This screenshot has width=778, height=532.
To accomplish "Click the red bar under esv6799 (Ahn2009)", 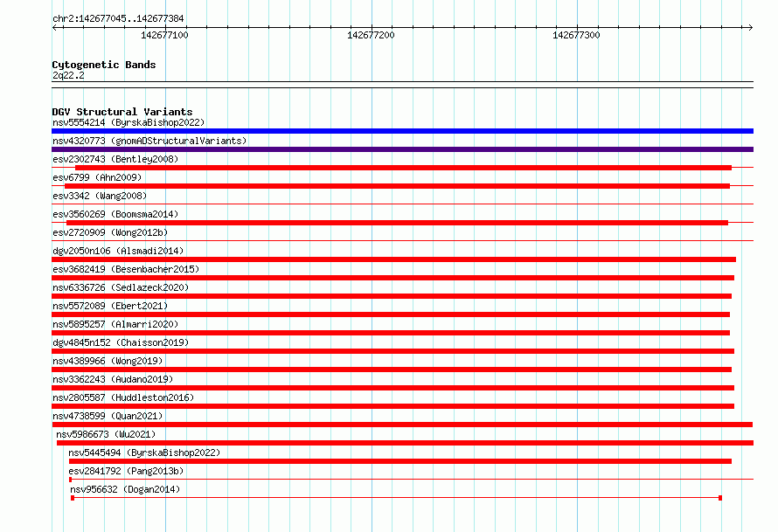I will (x=397, y=186).
